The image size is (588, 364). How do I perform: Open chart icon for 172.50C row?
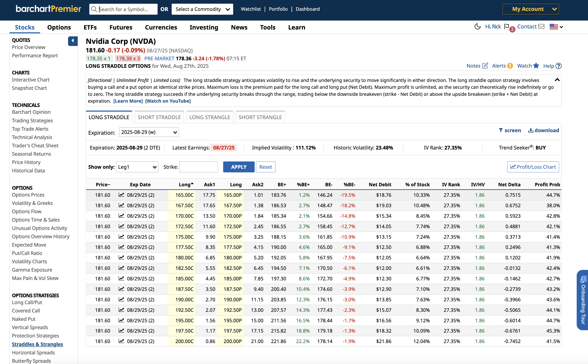pos(121,226)
